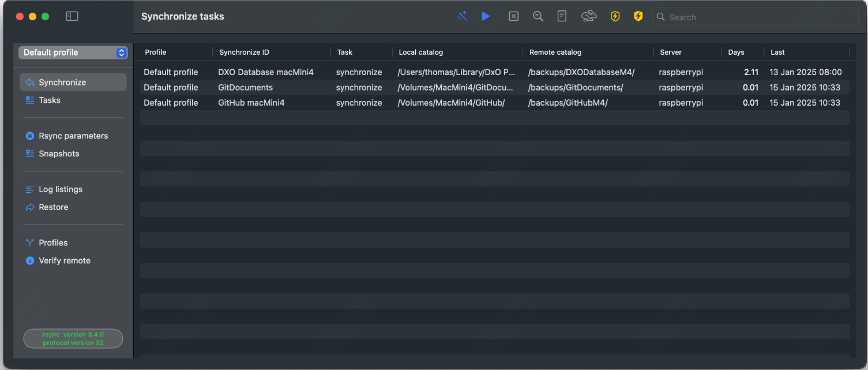
Task: Open the Default profile dropdown
Action: 73,53
